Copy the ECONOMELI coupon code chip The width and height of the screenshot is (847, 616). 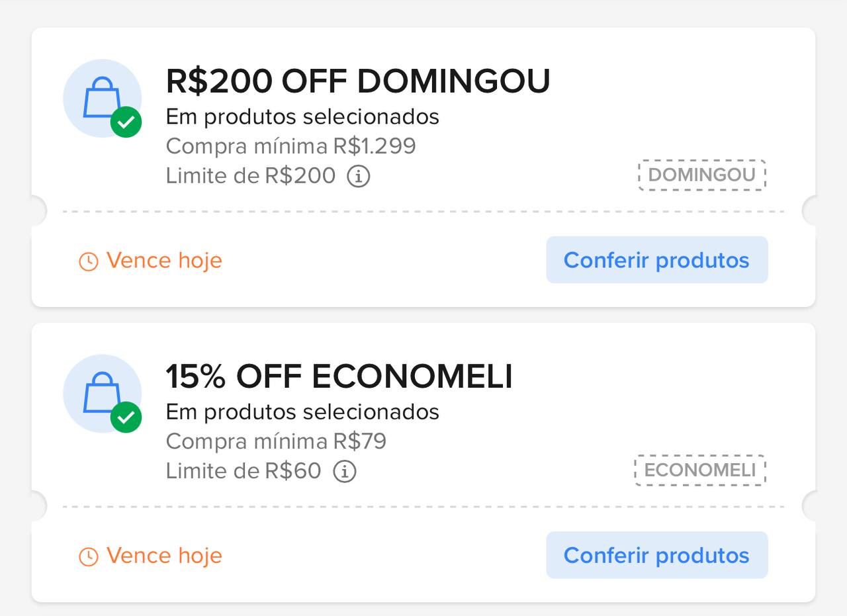(700, 470)
